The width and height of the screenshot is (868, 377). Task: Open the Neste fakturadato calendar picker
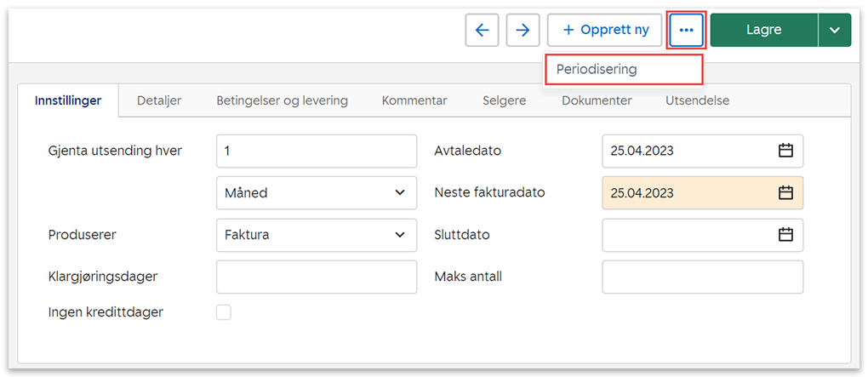click(785, 193)
